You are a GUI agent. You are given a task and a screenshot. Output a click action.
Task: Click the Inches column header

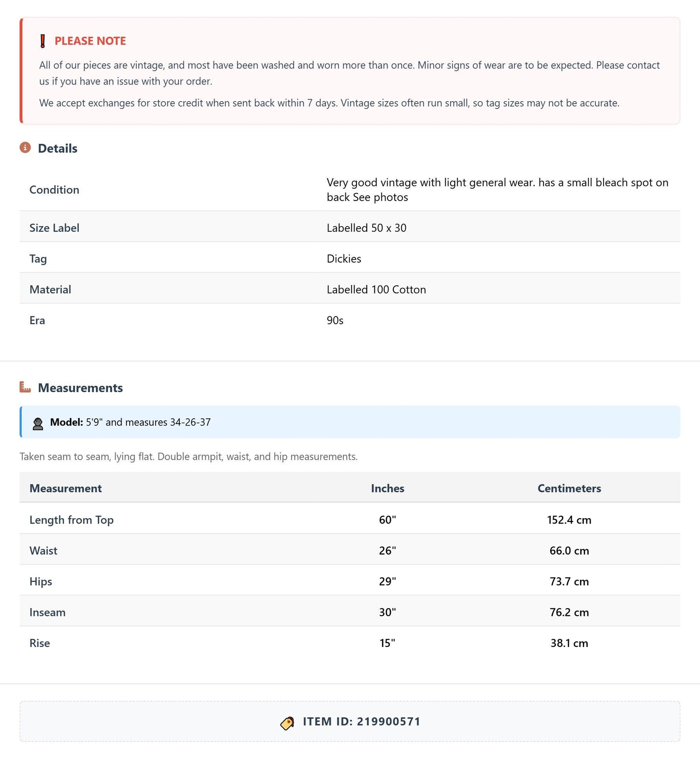pyautogui.click(x=388, y=488)
